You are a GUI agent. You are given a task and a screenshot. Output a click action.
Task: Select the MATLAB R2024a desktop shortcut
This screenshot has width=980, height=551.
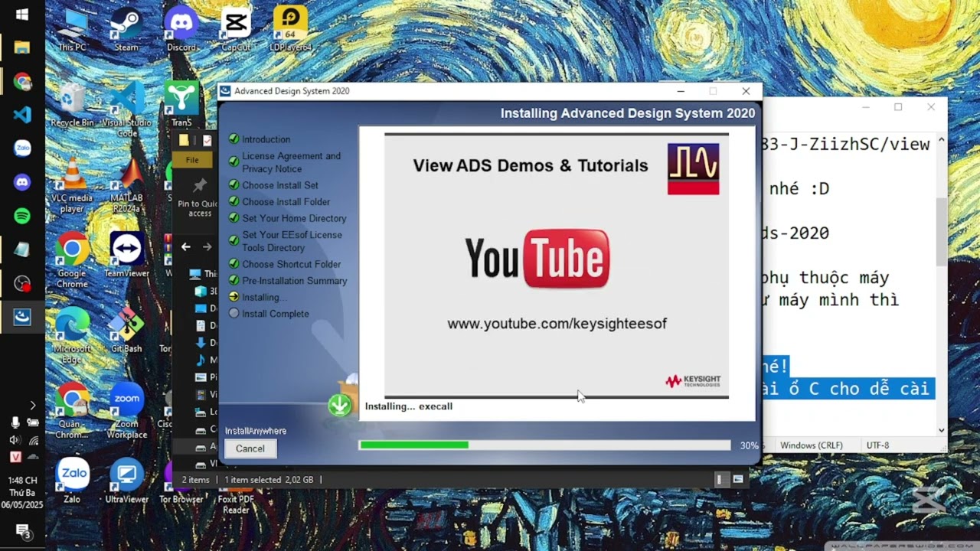127,185
